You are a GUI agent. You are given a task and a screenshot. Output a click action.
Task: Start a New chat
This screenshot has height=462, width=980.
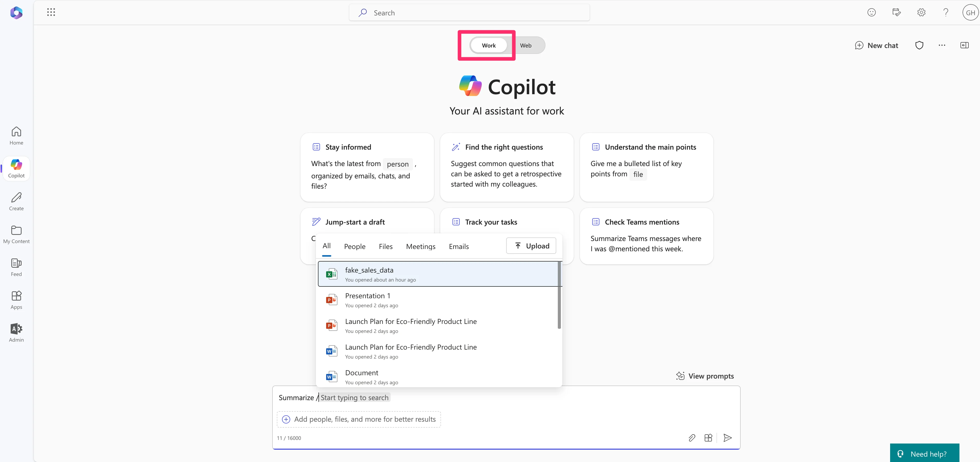[877, 45]
